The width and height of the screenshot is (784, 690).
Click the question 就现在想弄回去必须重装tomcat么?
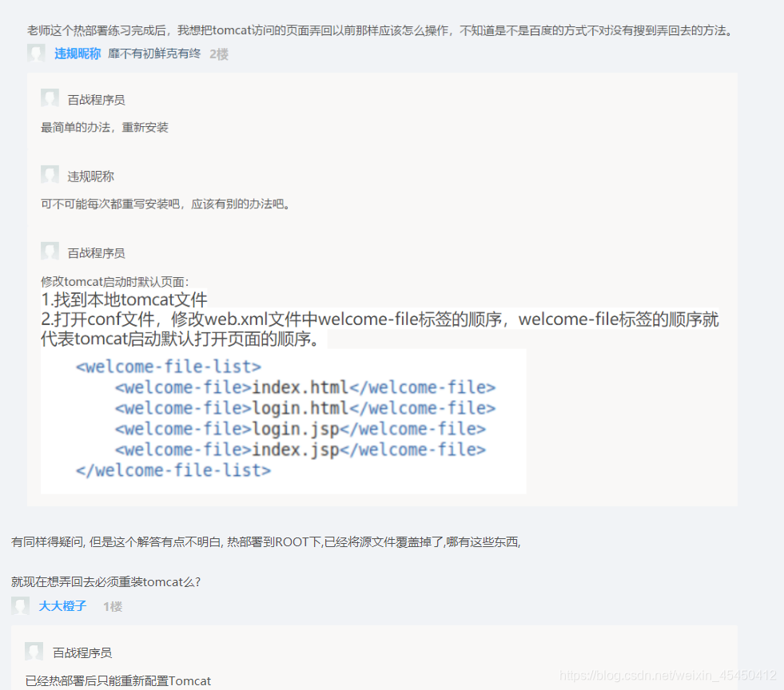tap(106, 582)
